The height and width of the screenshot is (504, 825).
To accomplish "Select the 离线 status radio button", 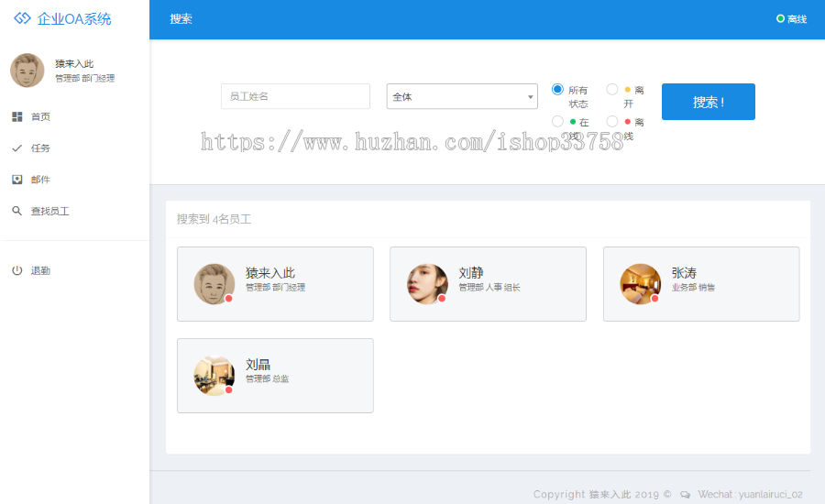I will tap(612, 122).
